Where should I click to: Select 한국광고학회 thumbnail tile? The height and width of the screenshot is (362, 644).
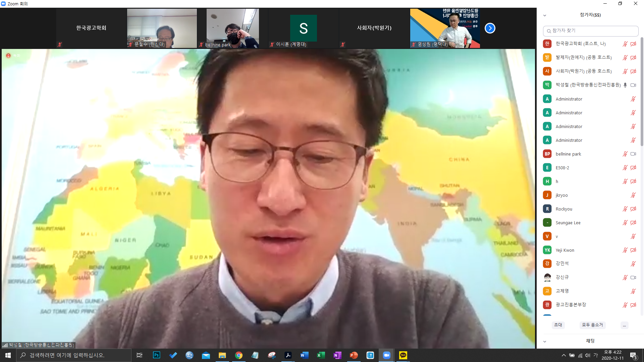91,28
